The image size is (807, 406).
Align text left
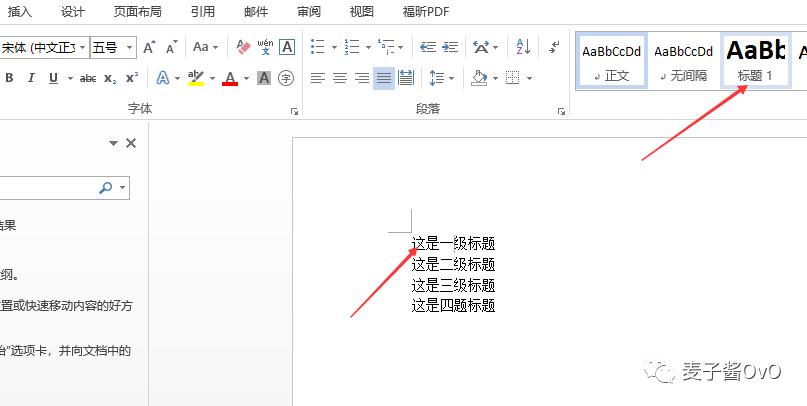coord(318,78)
